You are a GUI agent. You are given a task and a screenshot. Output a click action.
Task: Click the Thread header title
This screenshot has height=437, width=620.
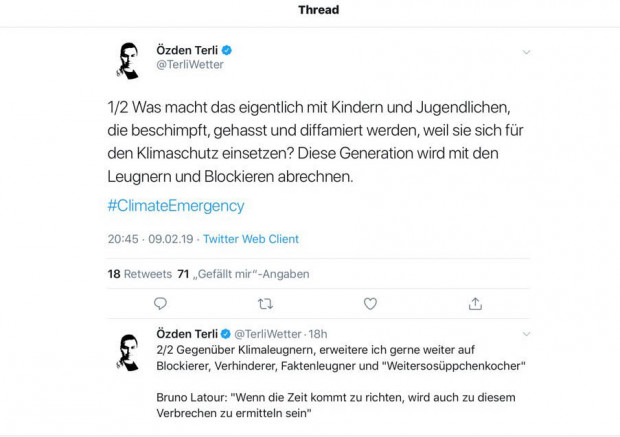(x=318, y=10)
